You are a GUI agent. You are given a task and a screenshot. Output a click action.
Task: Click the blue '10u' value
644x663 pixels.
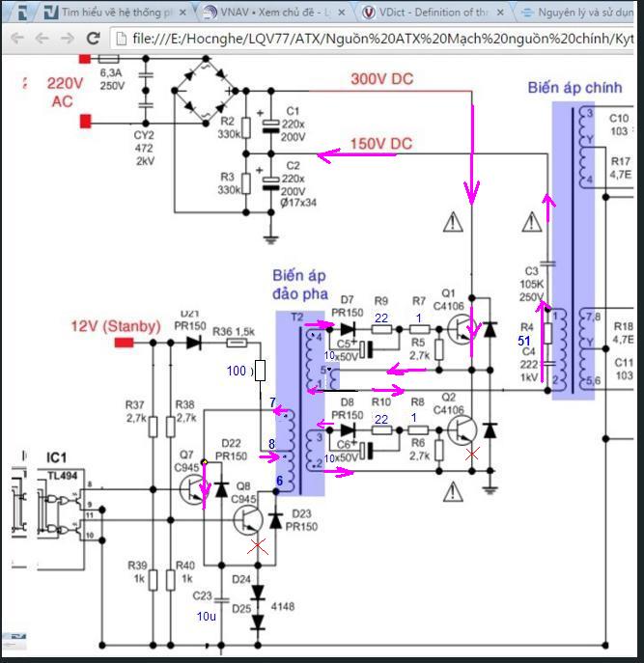(x=206, y=616)
